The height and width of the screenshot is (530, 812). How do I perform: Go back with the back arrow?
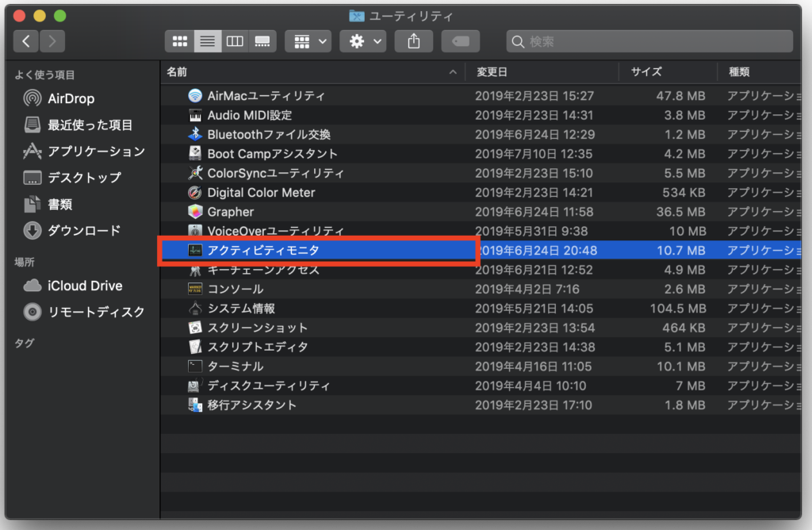click(26, 41)
